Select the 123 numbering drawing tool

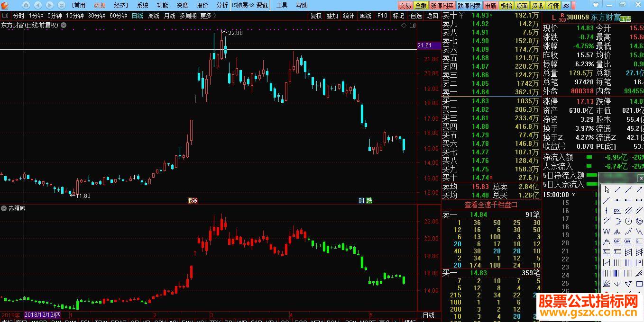point(617,211)
